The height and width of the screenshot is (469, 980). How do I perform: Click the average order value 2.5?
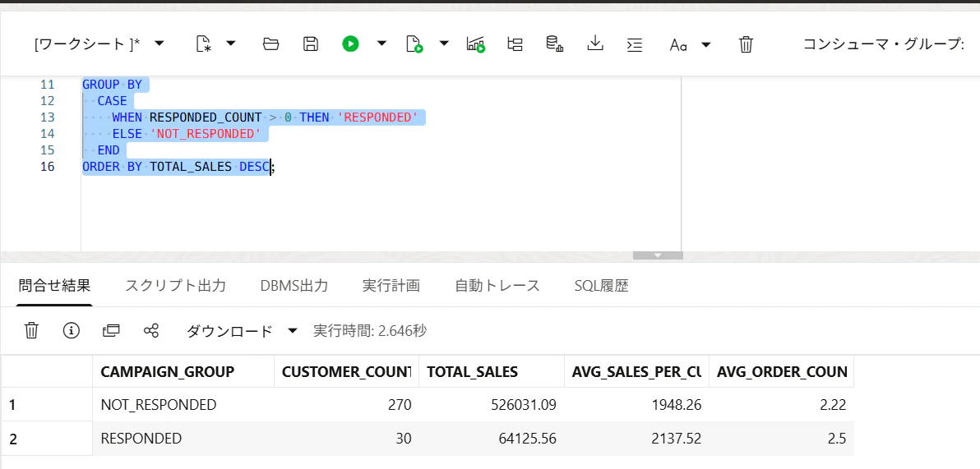pyautogui.click(x=838, y=439)
